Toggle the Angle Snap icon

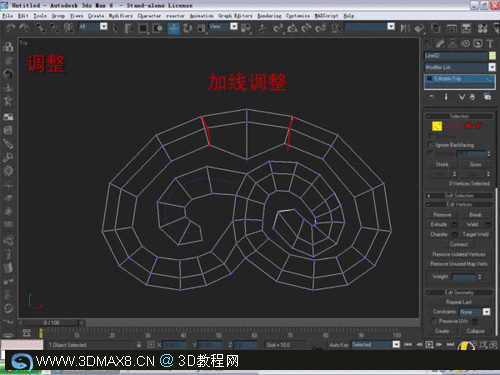click(292, 28)
